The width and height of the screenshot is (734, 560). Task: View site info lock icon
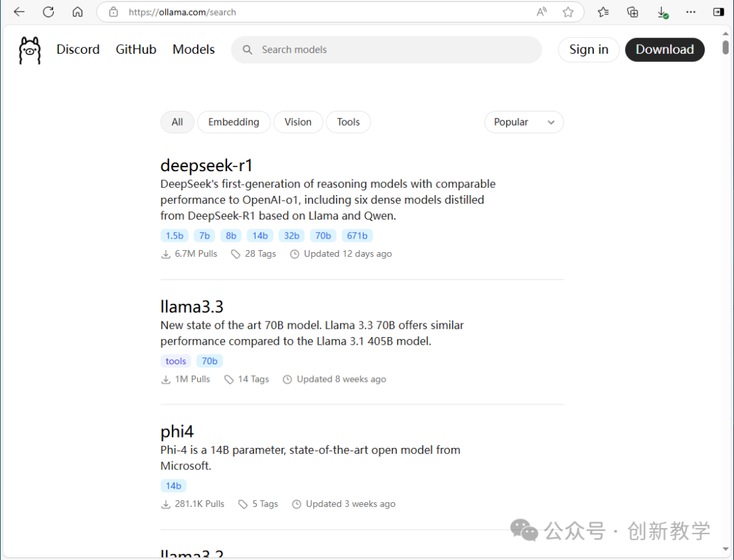click(x=113, y=12)
